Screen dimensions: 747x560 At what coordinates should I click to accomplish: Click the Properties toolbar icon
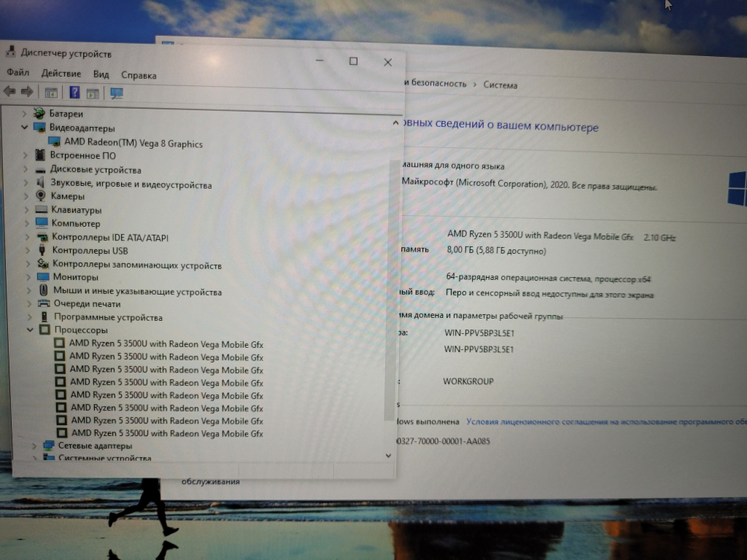point(92,92)
